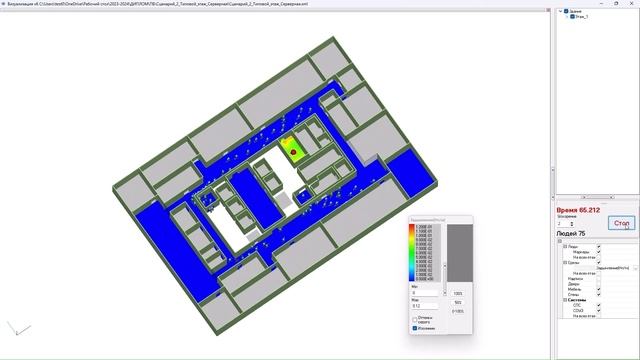Toggle the СОУЭ system checkbox
The width and height of the screenshot is (640, 360).
coord(599,311)
